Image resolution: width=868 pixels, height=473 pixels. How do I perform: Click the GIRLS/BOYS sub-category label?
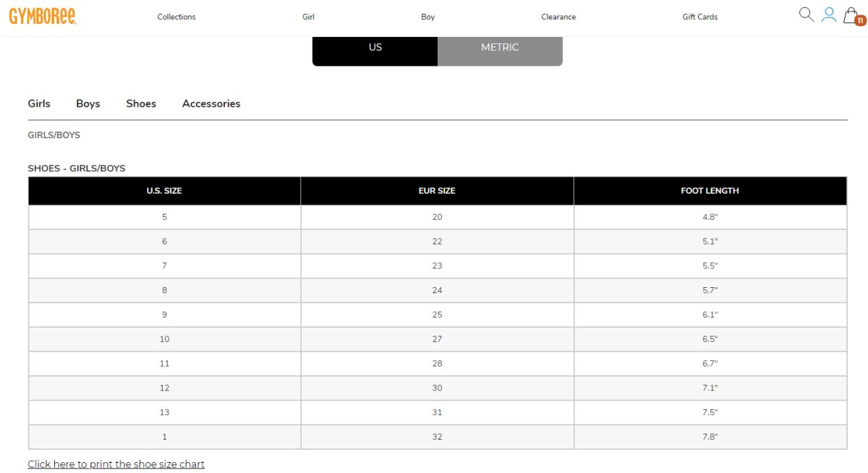tap(54, 135)
